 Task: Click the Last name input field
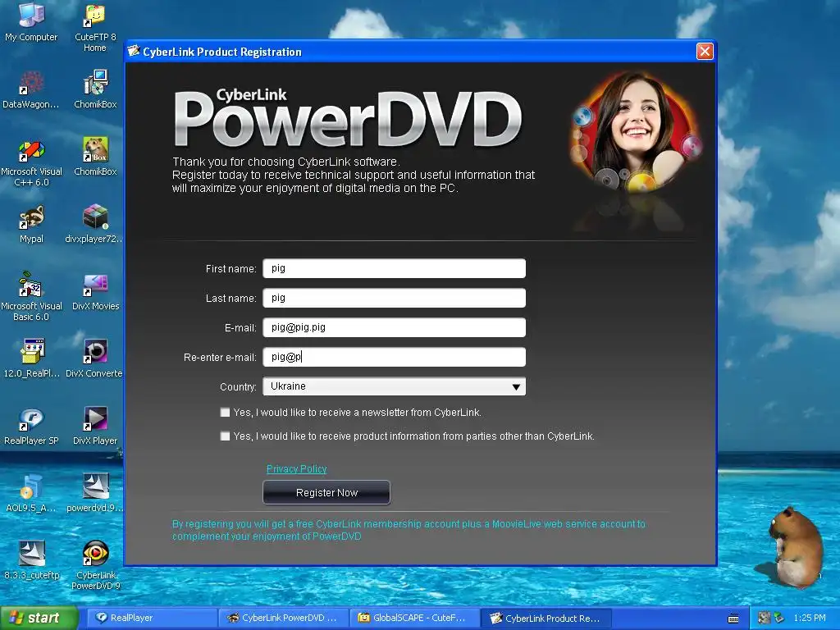click(x=395, y=298)
